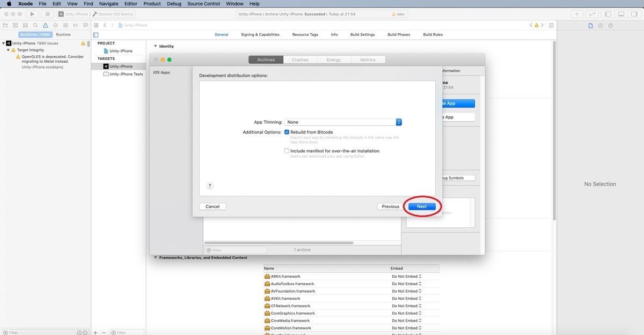
Task: Click the add editor split icon
Action: [x=551, y=25]
